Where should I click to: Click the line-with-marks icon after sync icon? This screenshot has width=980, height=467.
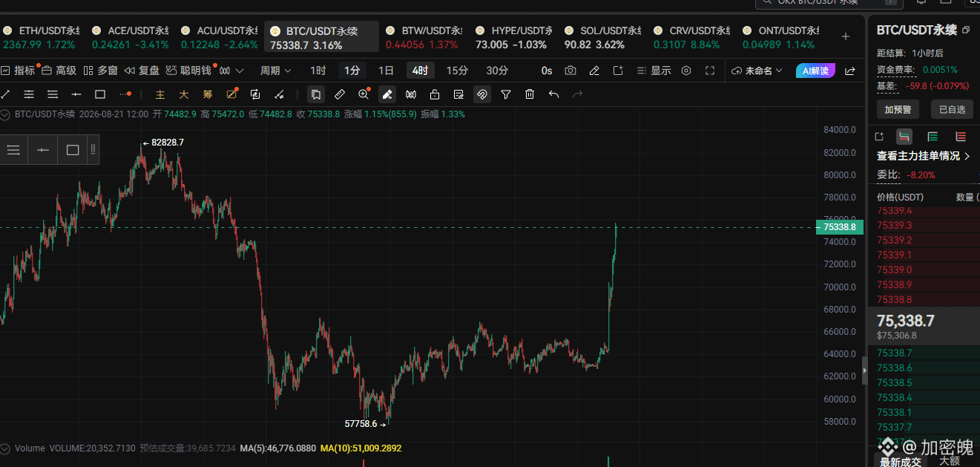click(279, 94)
